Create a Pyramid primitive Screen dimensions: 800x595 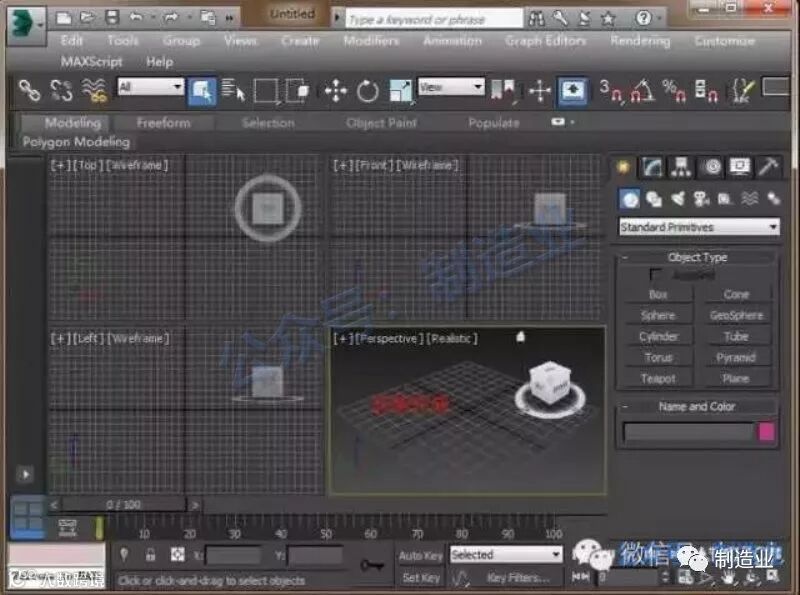[x=736, y=358]
